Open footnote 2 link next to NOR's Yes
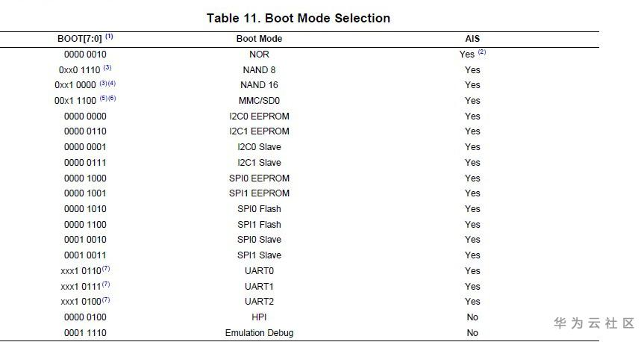This screenshot has height=342, width=644. [482, 52]
